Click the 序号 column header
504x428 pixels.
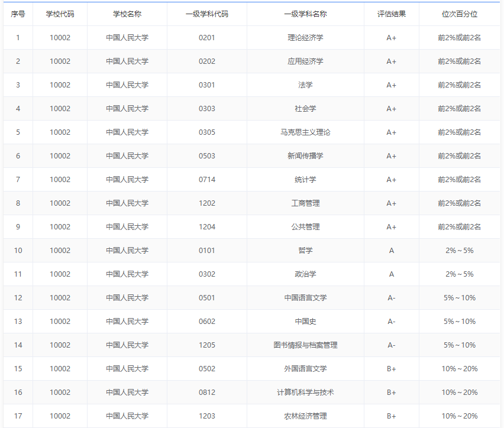coord(18,14)
